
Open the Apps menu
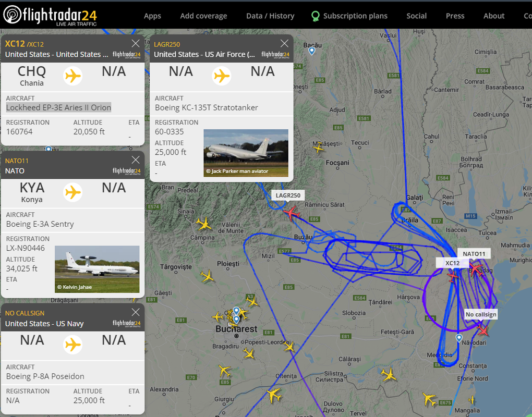coord(152,16)
